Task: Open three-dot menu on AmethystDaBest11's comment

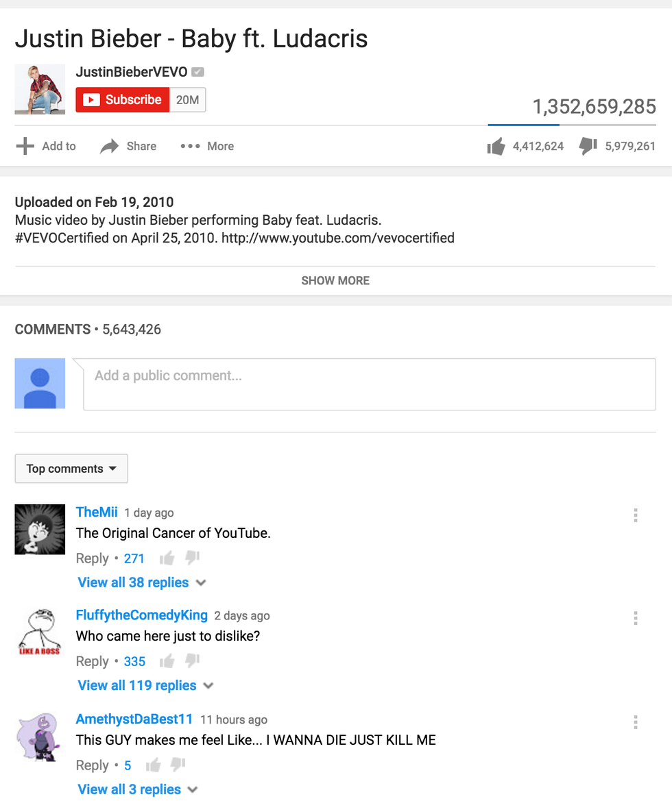Action: (635, 722)
